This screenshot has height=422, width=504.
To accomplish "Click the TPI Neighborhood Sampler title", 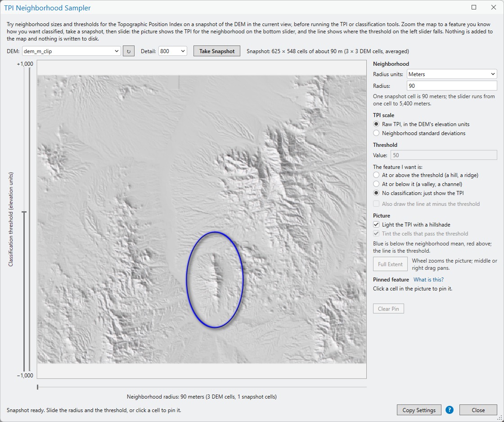I will (x=47, y=8).
